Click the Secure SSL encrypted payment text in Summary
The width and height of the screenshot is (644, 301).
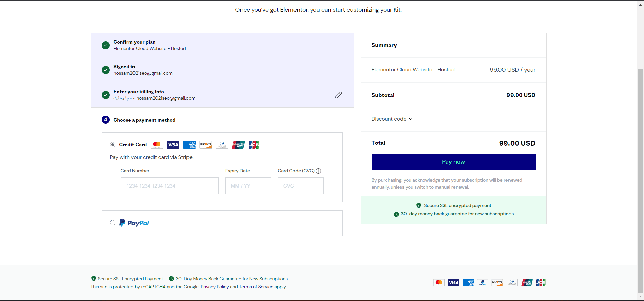(458, 206)
